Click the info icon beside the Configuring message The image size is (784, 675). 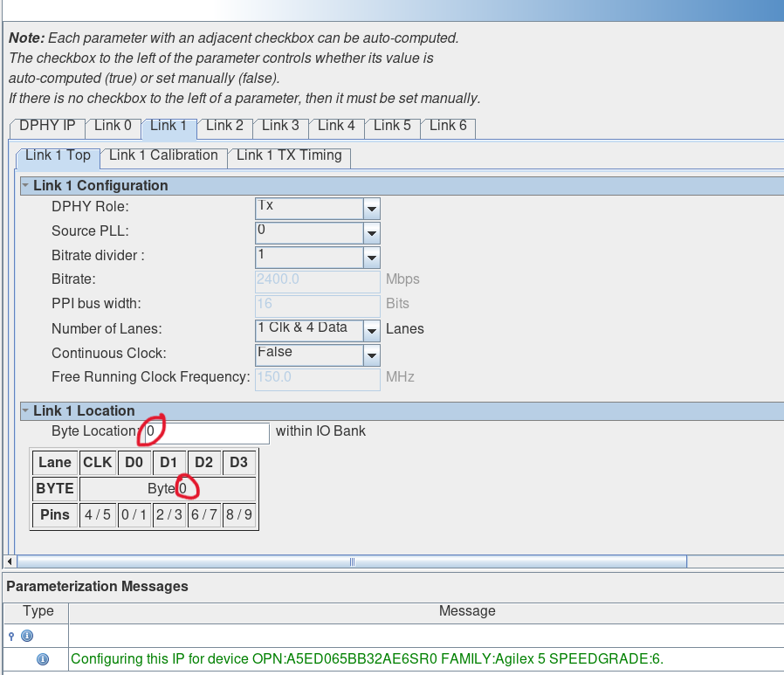pos(43,659)
